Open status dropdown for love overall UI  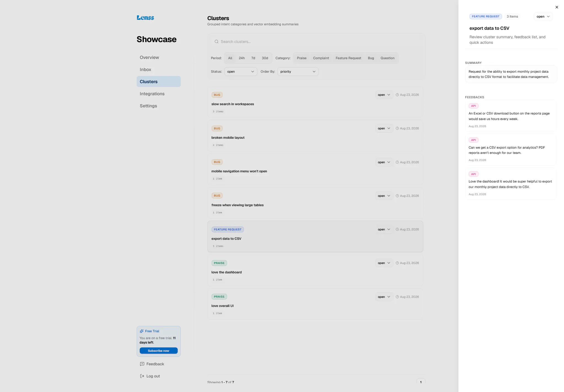coord(384,297)
